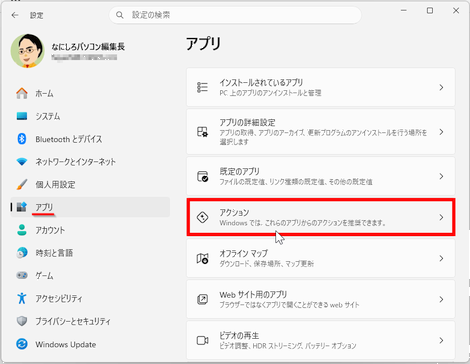Image resolution: width=470 pixels, height=364 pixels.
Task: Select ゲーム in the sidebar
Action: pyautogui.click(x=44, y=275)
